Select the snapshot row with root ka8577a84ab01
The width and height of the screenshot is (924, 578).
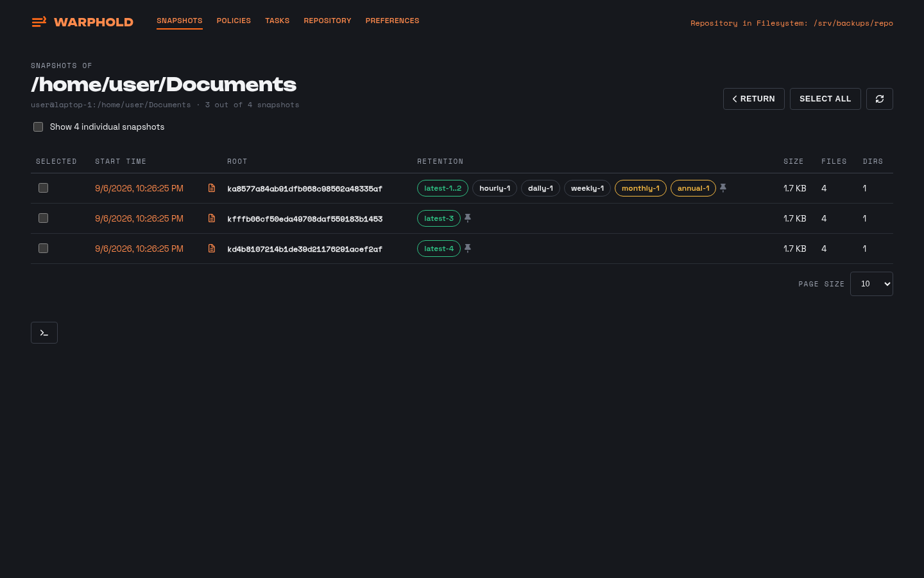pyautogui.click(x=44, y=188)
